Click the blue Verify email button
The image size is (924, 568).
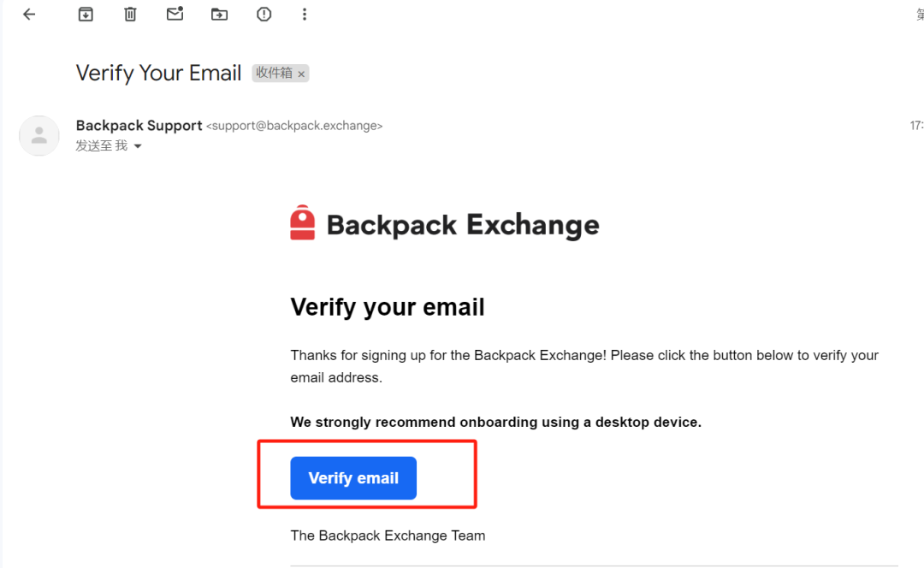tap(353, 478)
